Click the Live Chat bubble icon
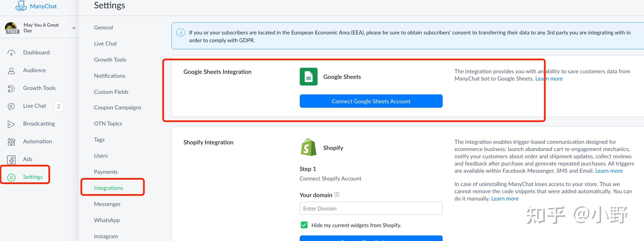Viewport: 644px width, 241px height. (x=11, y=106)
